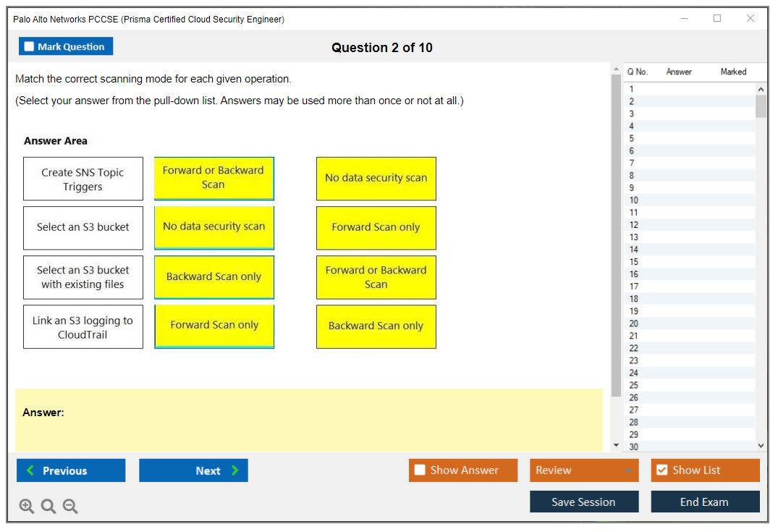Open the Review dropdown
The height and width of the screenshot is (532, 778).
pyautogui.click(x=583, y=470)
